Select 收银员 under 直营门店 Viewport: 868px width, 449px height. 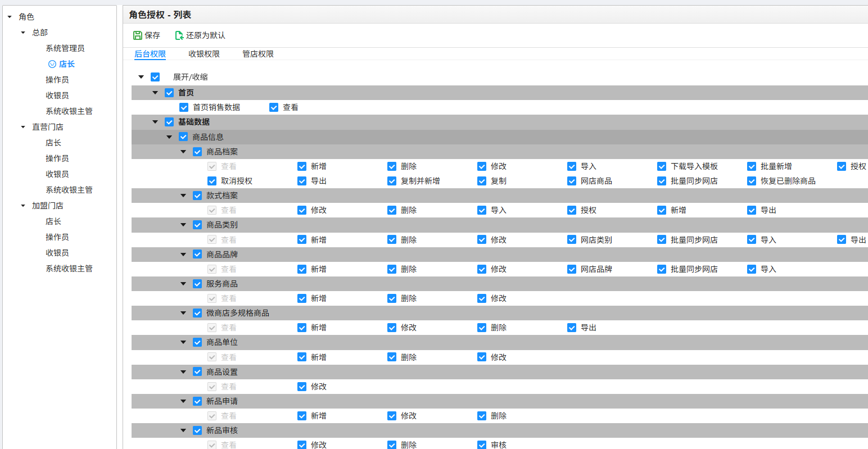point(57,174)
